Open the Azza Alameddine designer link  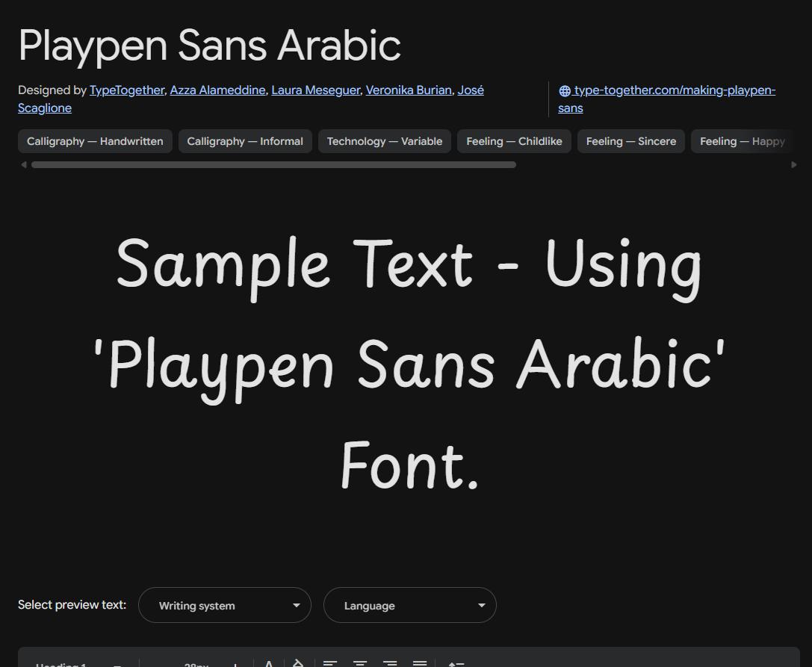(x=217, y=90)
